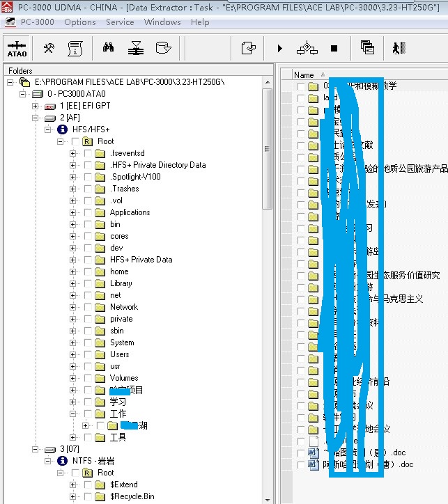Expand the 1 [EE] EFI GPT partition
Image resolution: width=448 pixels, height=504 pixels.
[x=36, y=106]
